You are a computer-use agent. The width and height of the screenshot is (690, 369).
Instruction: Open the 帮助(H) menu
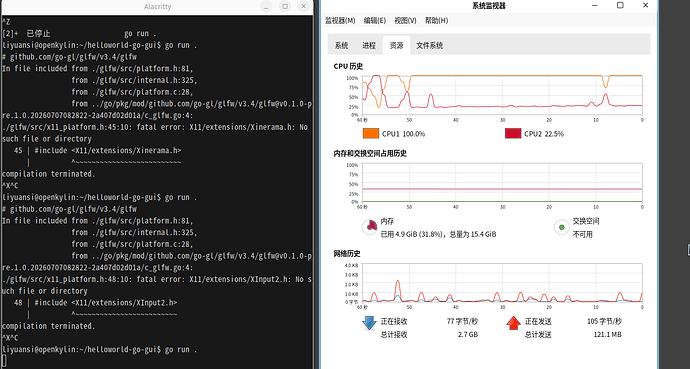coord(437,20)
